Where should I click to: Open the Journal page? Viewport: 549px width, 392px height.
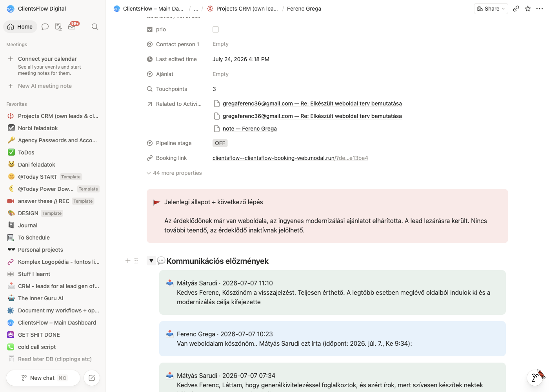(53, 225)
